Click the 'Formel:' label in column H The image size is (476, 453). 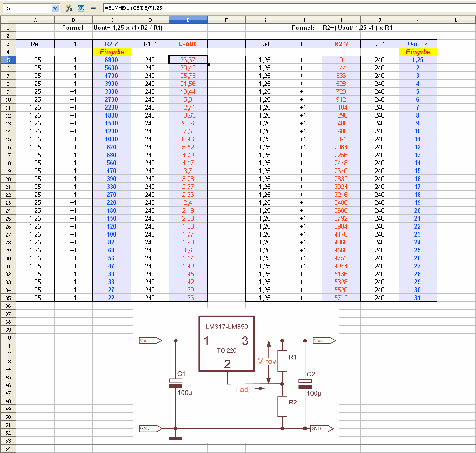(x=303, y=28)
